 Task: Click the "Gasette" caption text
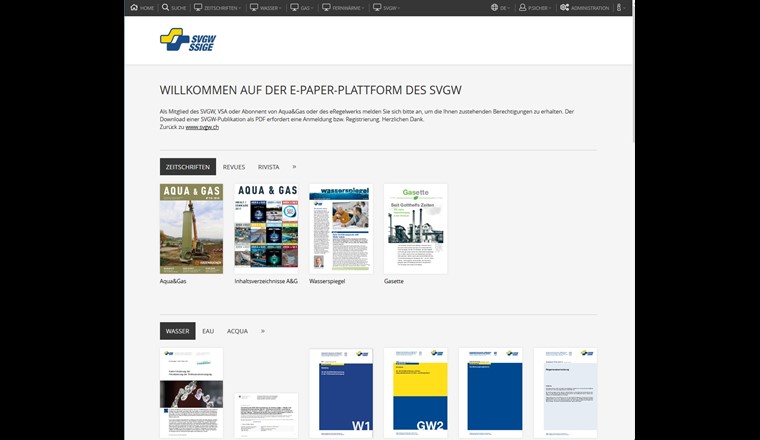394,281
